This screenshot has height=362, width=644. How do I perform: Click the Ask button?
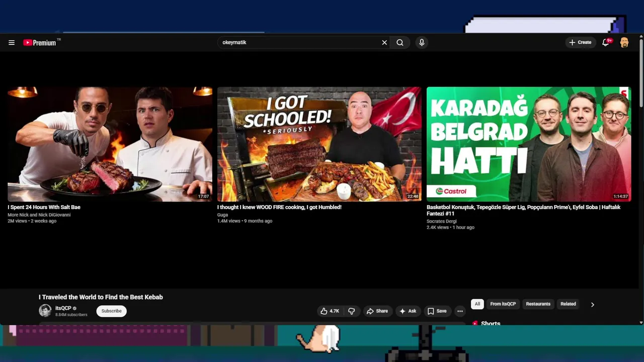(408, 311)
